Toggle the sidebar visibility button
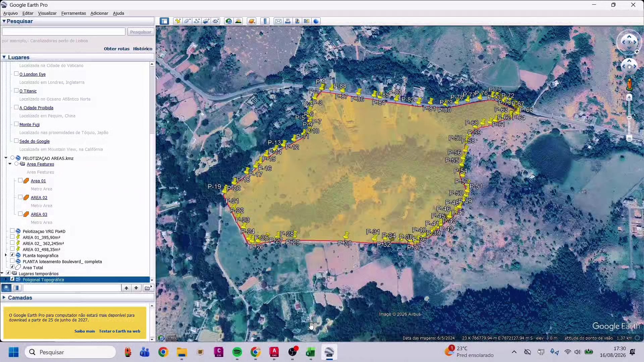644x362 pixels. [164, 21]
